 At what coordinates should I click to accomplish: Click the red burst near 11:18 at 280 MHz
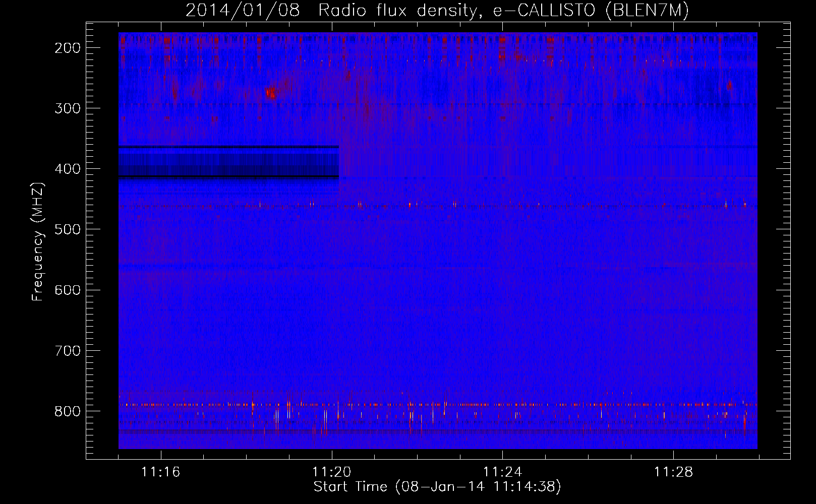(x=271, y=92)
